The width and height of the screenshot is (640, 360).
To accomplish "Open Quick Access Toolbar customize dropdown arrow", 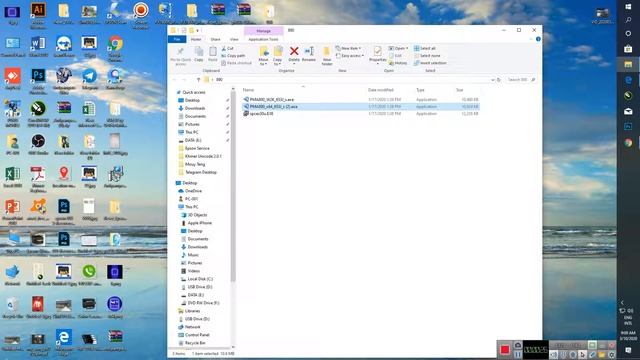I will click(x=199, y=30).
